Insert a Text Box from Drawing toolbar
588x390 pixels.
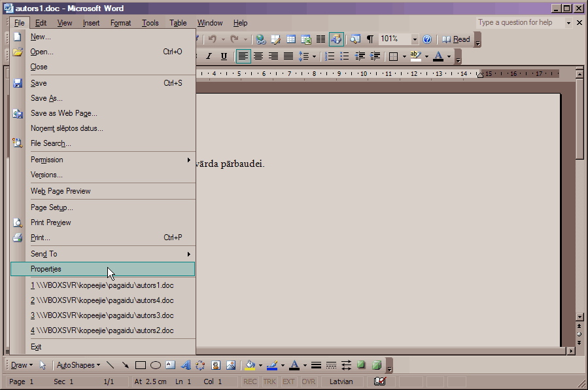point(171,365)
